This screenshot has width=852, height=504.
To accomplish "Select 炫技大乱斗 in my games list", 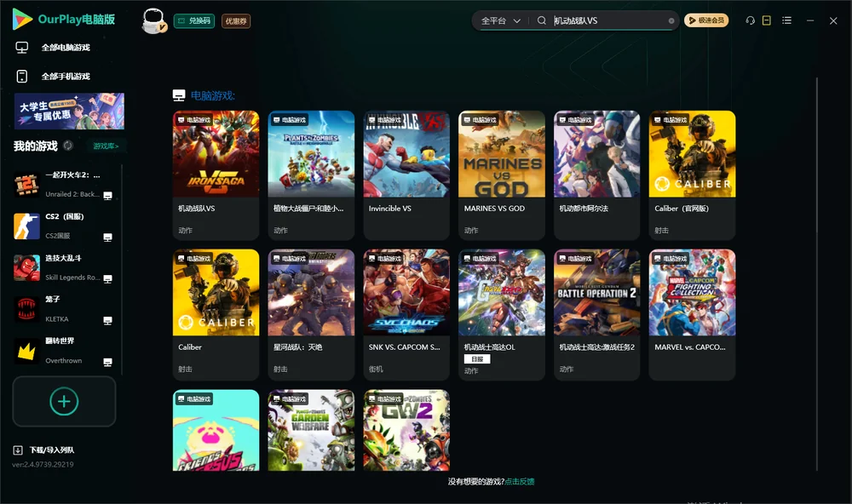I will click(64, 267).
